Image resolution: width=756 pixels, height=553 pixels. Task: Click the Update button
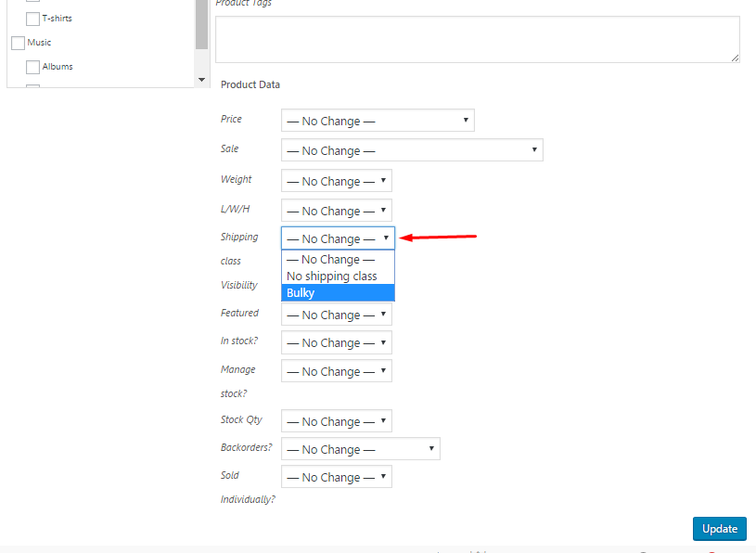[x=719, y=529]
